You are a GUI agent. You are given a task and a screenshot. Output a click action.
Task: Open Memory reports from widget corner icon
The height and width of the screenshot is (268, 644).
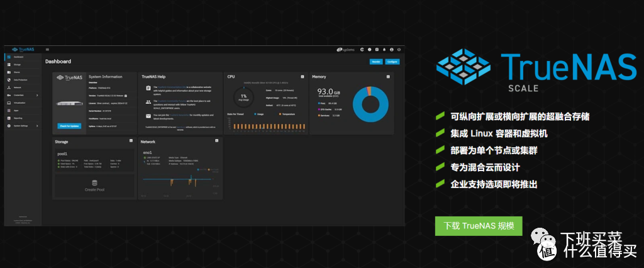click(387, 77)
